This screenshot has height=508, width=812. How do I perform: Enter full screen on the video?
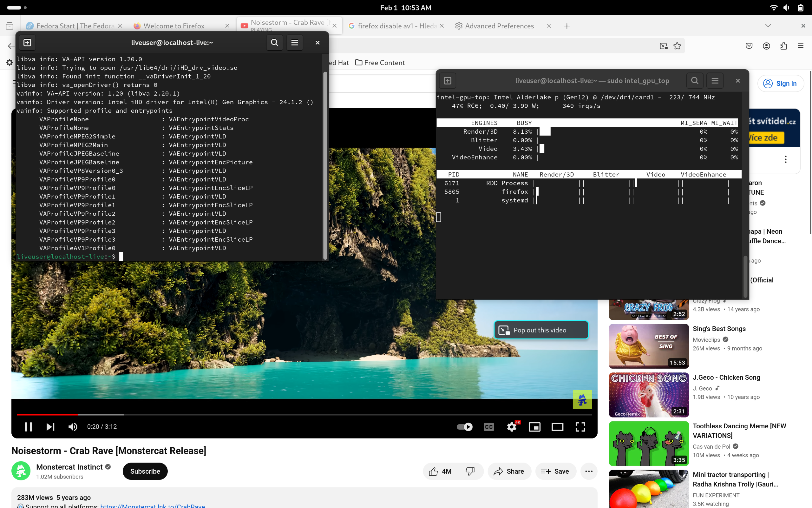point(580,427)
